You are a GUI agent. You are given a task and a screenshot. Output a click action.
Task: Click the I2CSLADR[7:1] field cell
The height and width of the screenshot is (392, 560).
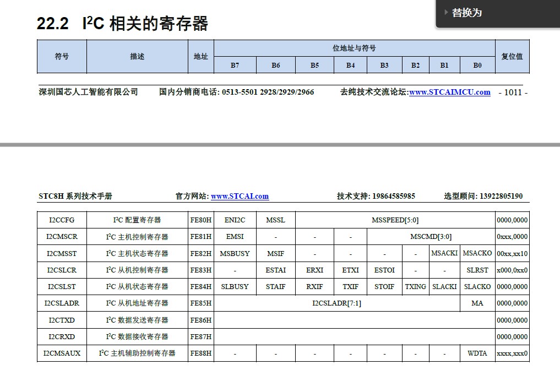pos(337,303)
